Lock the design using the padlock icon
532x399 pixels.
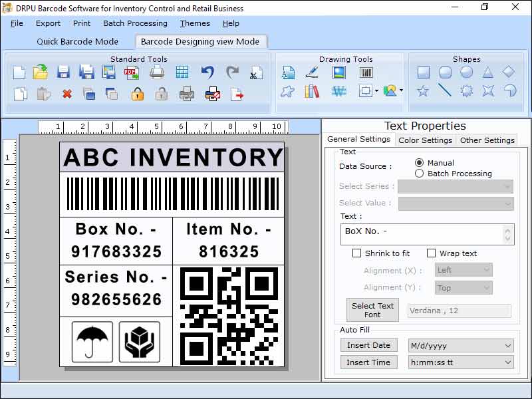point(137,93)
